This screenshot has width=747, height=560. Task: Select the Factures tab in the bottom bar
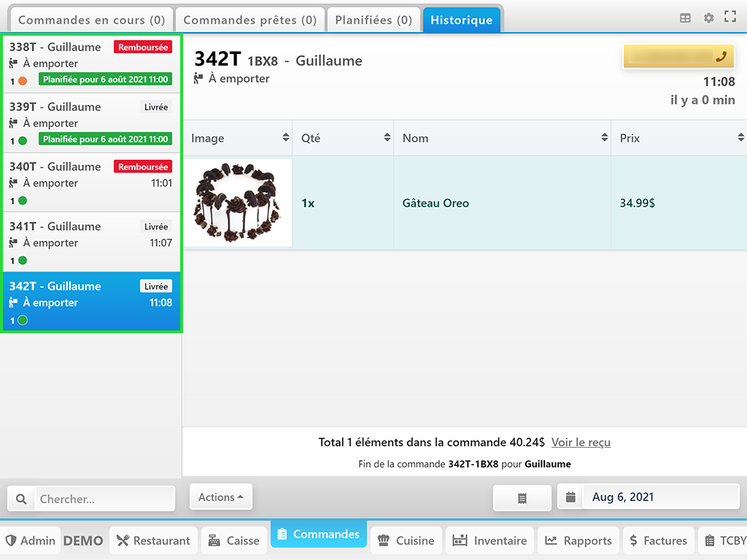click(x=658, y=540)
